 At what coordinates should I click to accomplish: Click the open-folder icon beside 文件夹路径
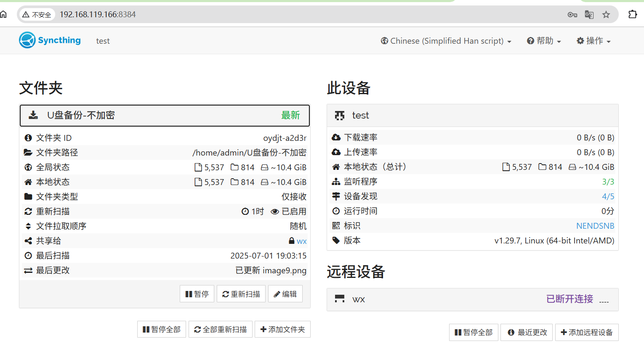tap(28, 153)
